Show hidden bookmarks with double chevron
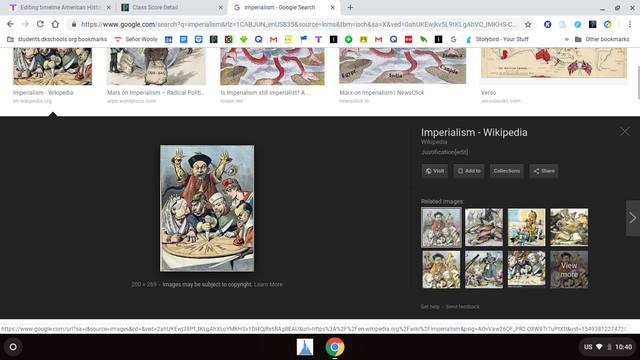The width and height of the screenshot is (640, 360). 567,40
